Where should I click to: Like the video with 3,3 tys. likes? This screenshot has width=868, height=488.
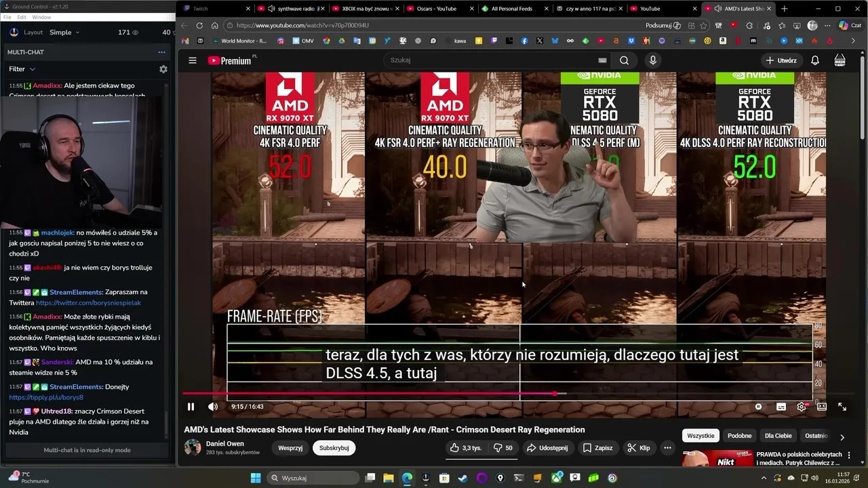466,448
